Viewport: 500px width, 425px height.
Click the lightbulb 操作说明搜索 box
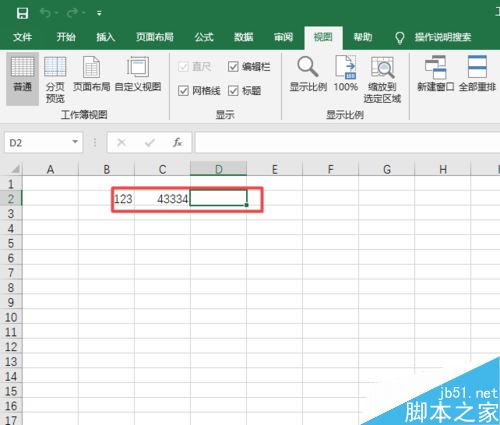(x=433, y=37)
